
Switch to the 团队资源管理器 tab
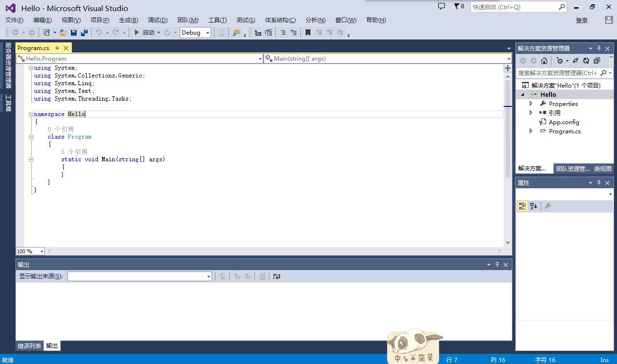[x=573, y=169]
